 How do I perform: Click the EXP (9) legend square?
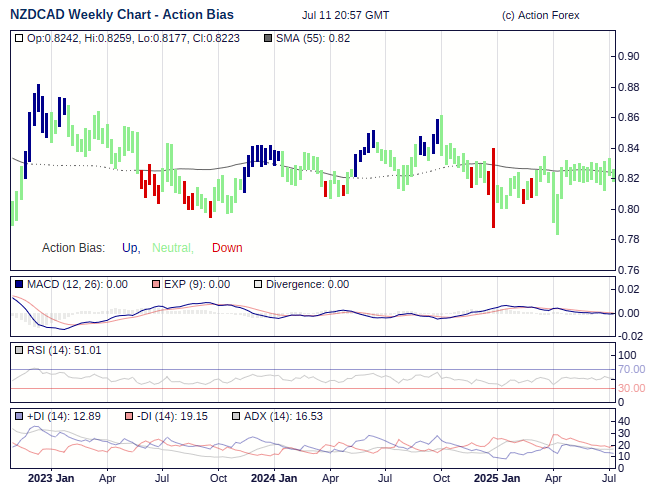(x=156, y=284)
